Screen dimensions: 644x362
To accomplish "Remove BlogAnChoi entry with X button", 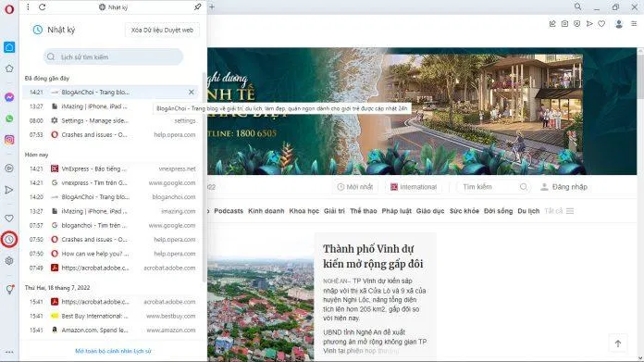I will click(x=191, y=92).
